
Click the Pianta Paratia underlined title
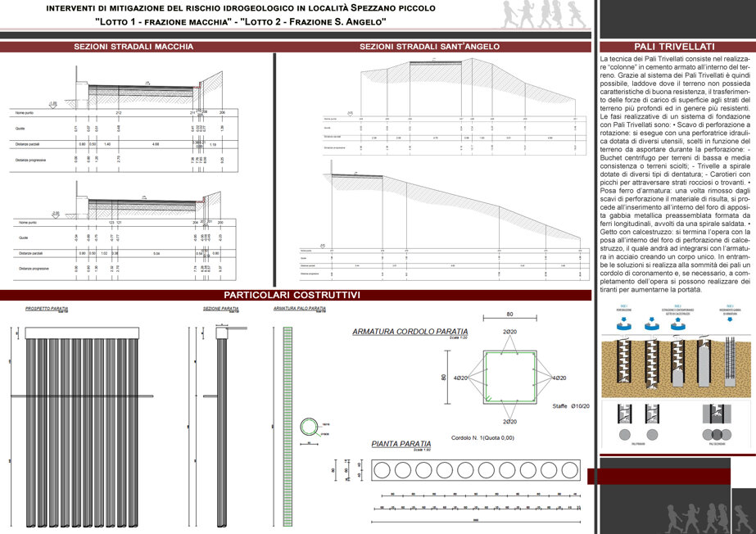(401, 444)
